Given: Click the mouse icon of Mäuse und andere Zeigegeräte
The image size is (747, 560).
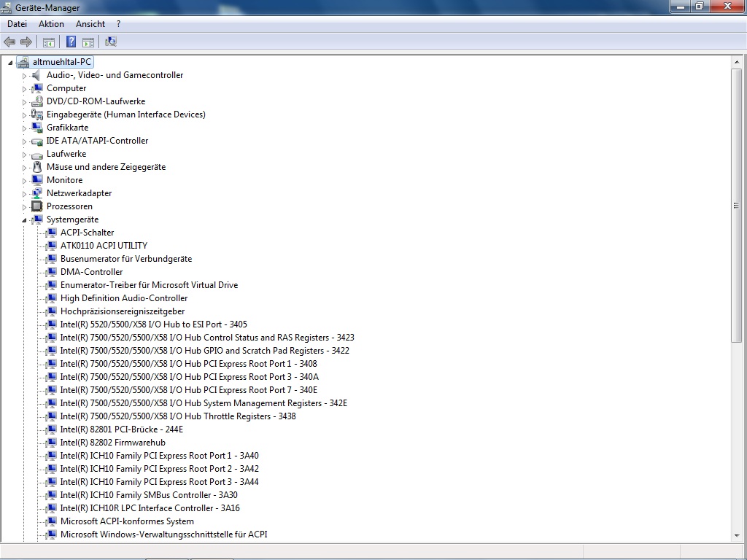Looking at the screenshot, I should (x=36, y=167).
